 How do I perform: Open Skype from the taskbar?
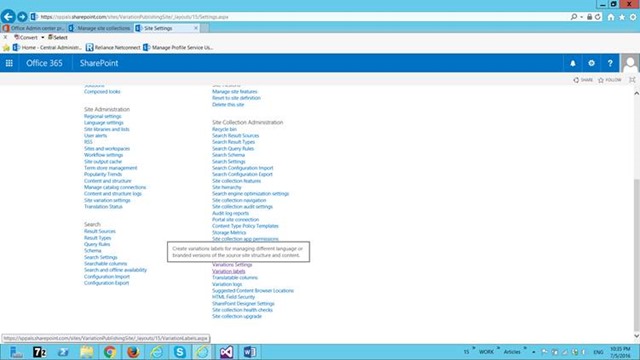click(180, 352)
